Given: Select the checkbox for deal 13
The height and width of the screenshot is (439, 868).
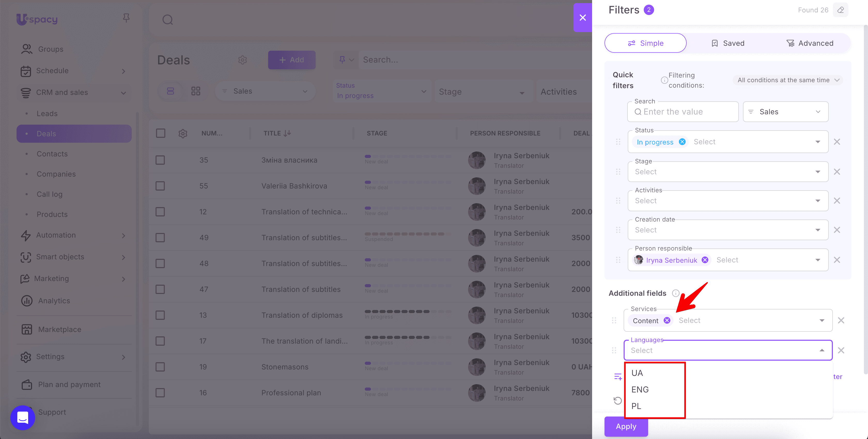Looking at the screenshot, I should pyautogui.click(x=160, y=315).
